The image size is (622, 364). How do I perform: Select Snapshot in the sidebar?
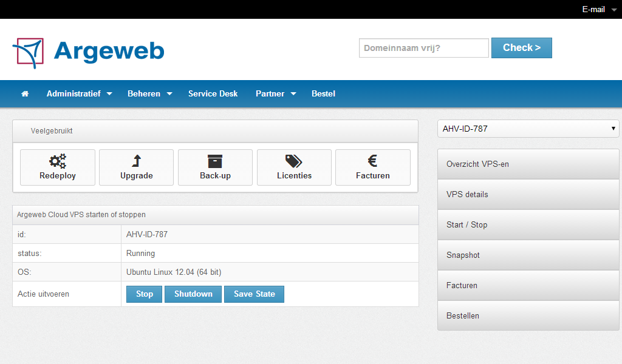coord(528,255)
